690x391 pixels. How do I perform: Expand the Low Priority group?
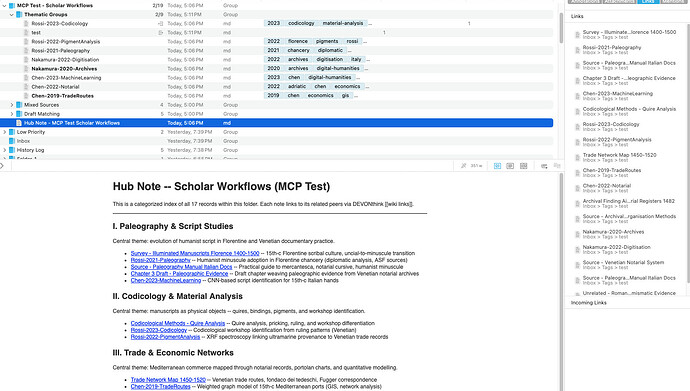click(4, 132)
